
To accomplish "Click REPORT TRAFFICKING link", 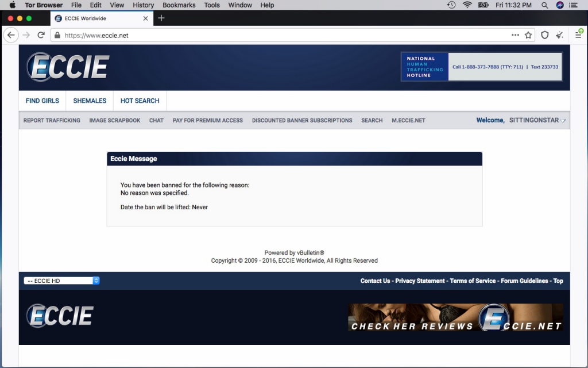I will coord(52,120).
